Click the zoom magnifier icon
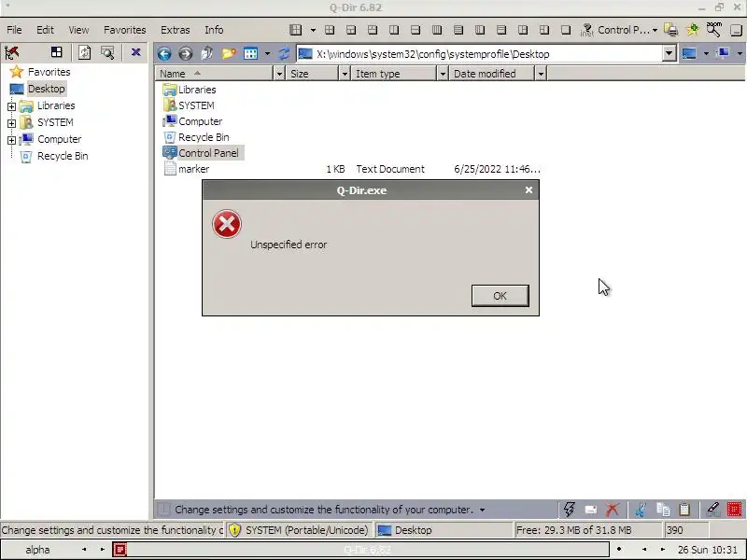Screen dimensions: 747x560 713,30
